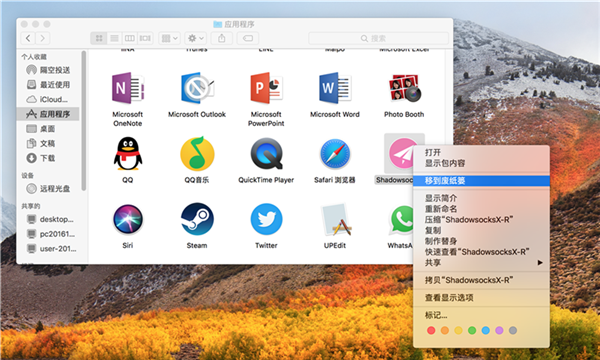Viewport: 600px width, 360px height.
Task: Switch to column view in toolbar
Action: click(130, 38)
